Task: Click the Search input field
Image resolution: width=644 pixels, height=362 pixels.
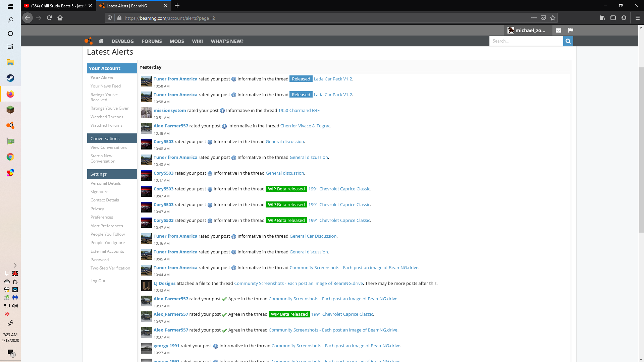Action: 526,41
